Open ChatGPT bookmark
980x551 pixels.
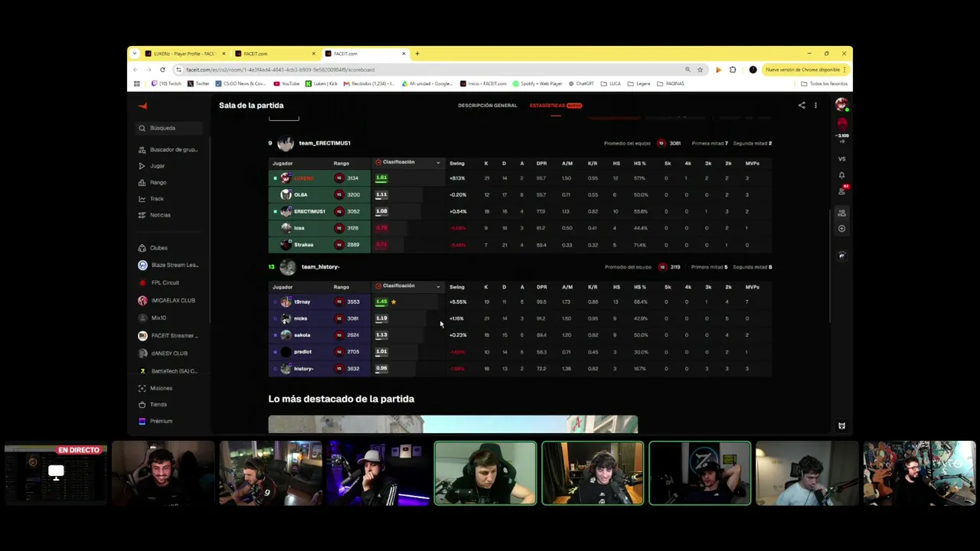pos(581,83)
